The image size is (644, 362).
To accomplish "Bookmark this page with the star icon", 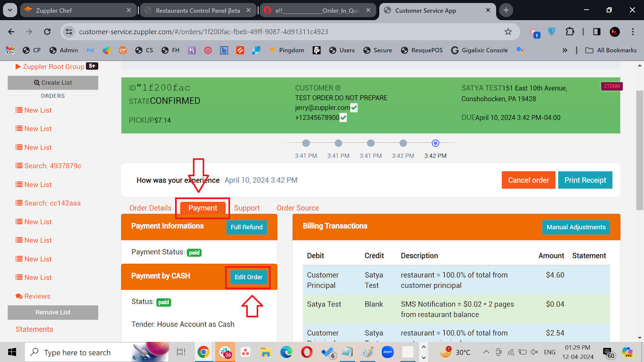I will coord(508,32).
